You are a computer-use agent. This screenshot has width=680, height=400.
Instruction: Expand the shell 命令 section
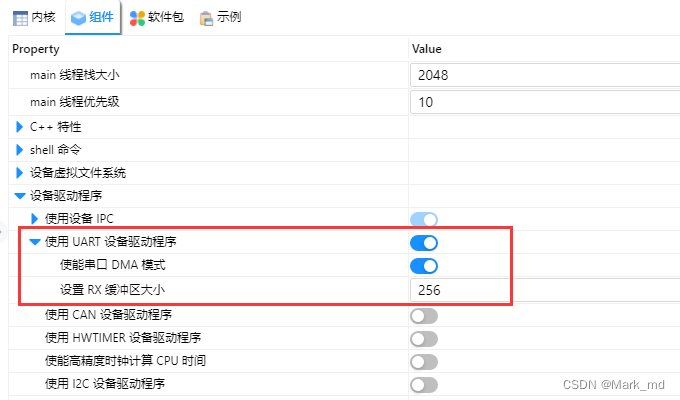point(20,150)
